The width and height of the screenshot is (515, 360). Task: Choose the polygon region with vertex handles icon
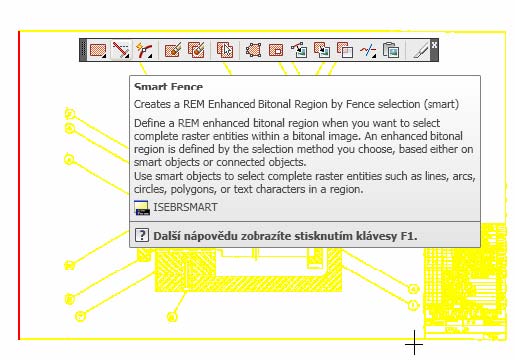pos(253,50)
